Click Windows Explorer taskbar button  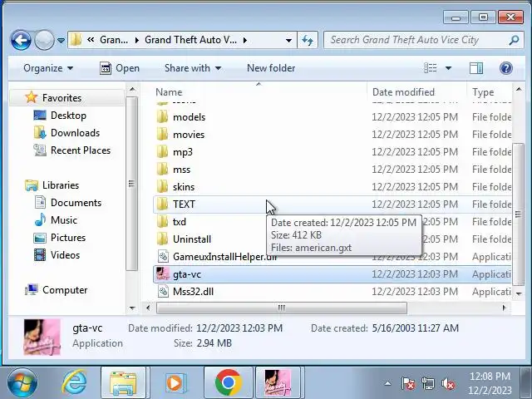coord(124,382)
